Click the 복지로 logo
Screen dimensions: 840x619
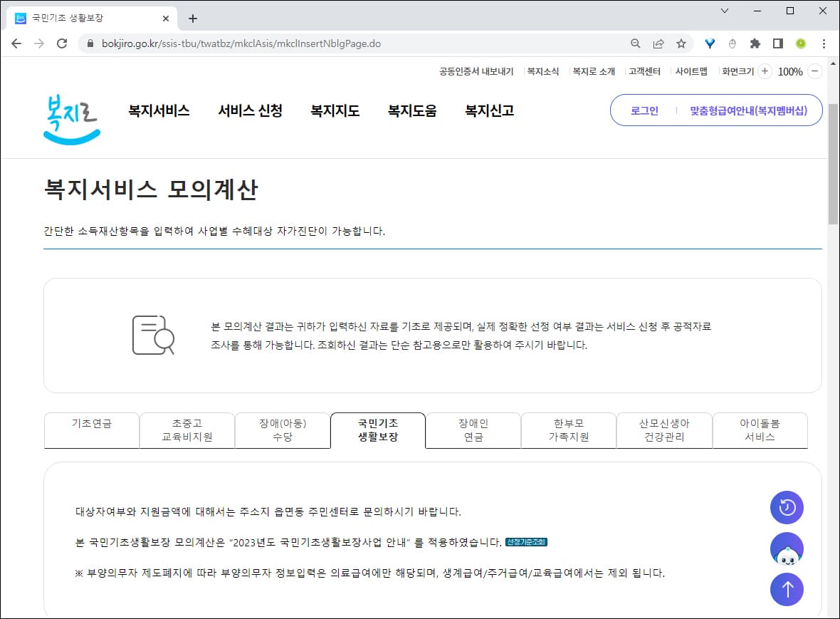tap(70, 114)
